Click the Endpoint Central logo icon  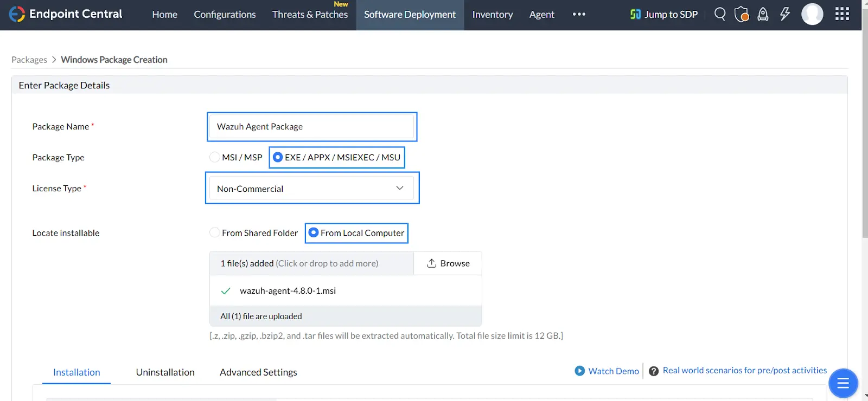[x=17, y=14]
